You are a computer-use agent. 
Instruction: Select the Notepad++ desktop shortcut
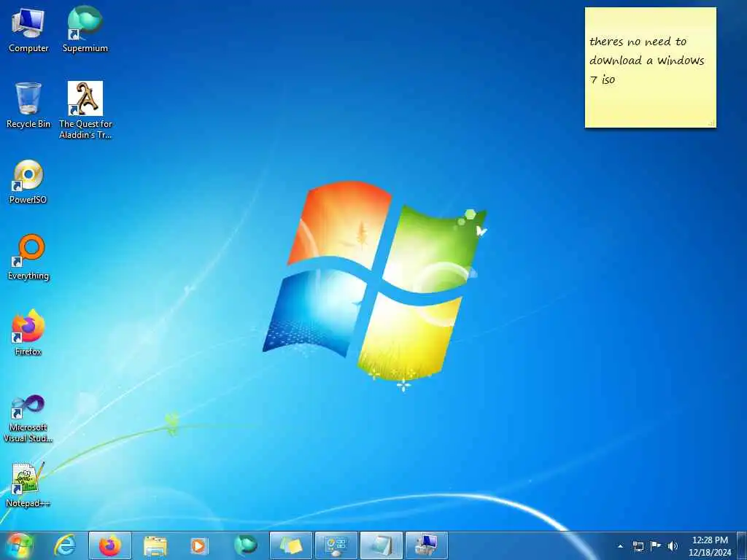(x=28, y=485)
